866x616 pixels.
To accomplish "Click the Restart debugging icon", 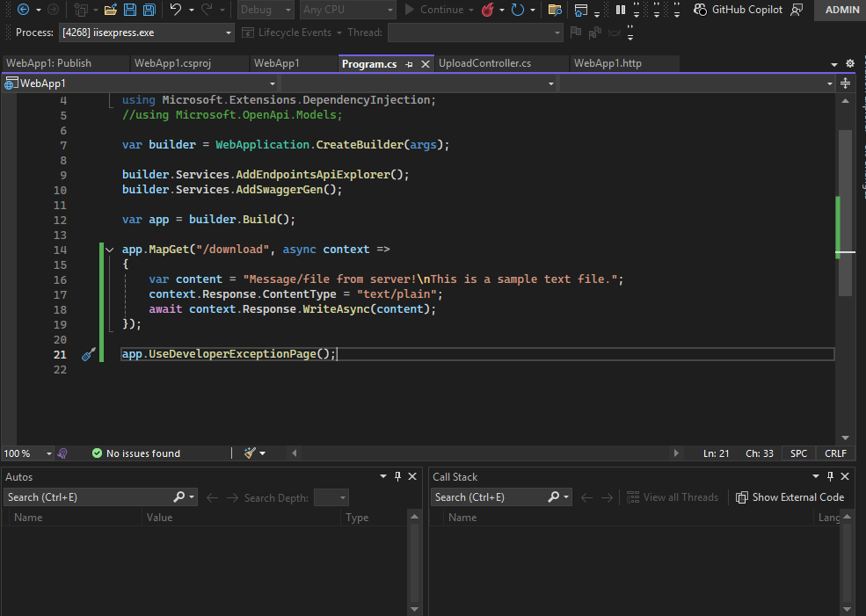I will pos(518,10).
